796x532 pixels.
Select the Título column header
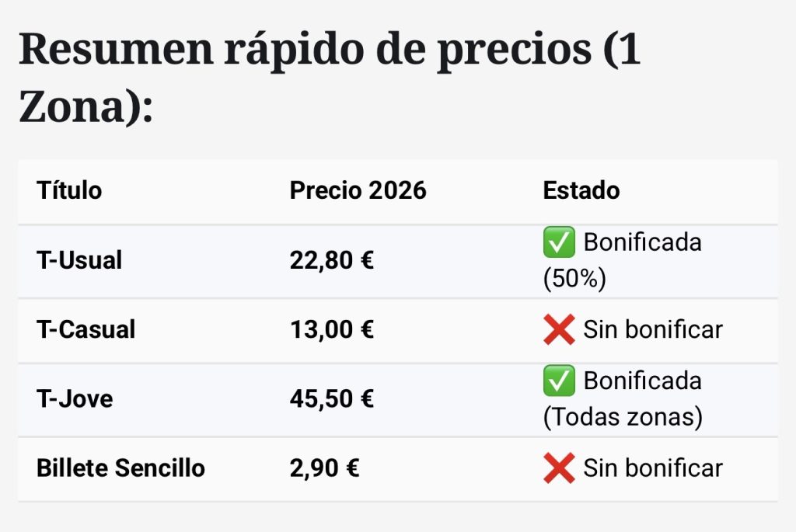point(69,190)
